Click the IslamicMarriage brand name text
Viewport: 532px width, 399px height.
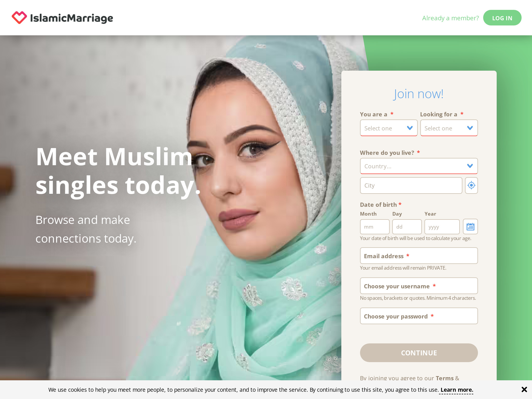(x=72, y=18)
